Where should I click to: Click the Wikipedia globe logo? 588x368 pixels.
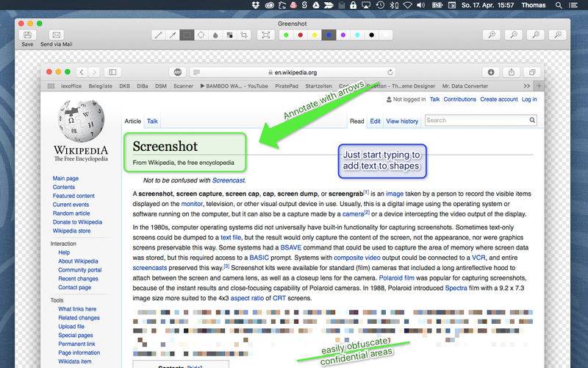pyautogui.click(x=82, y=121)
